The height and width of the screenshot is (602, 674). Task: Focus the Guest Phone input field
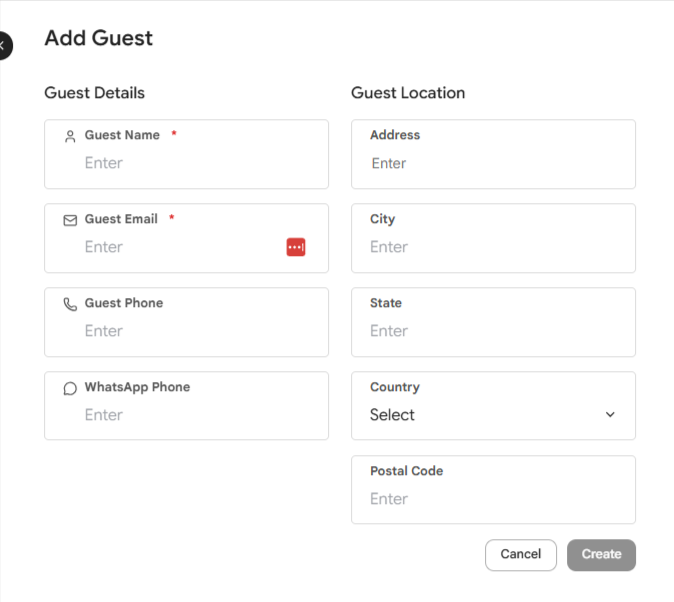187,322
